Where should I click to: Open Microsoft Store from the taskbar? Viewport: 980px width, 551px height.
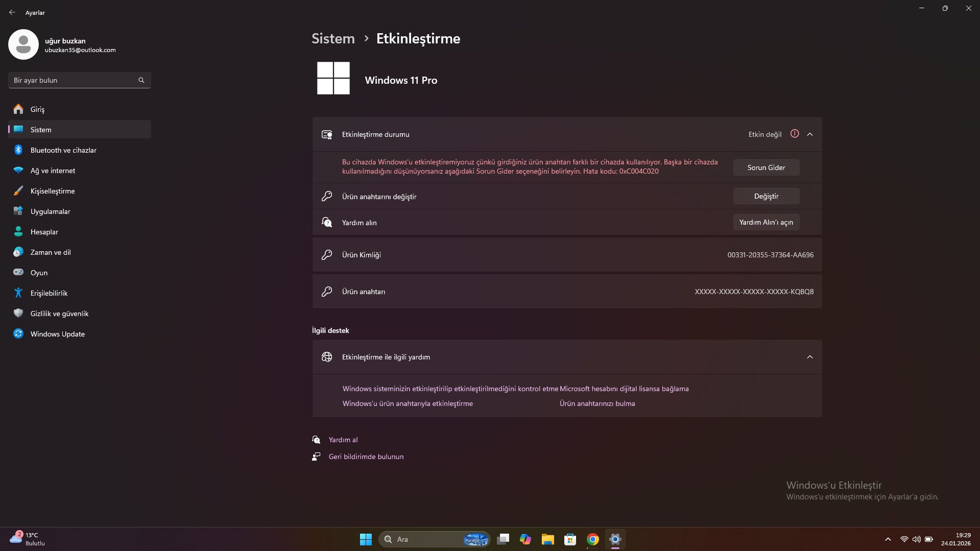570,539
